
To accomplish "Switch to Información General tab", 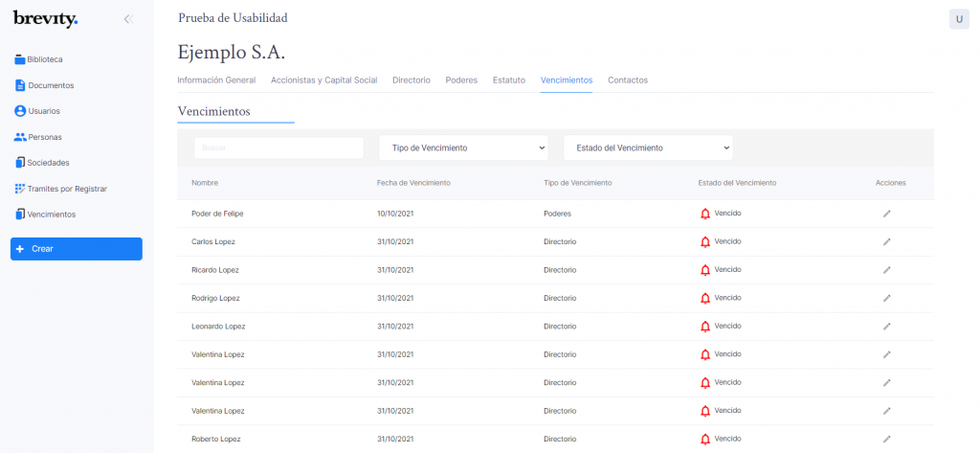I will (216, 80).
